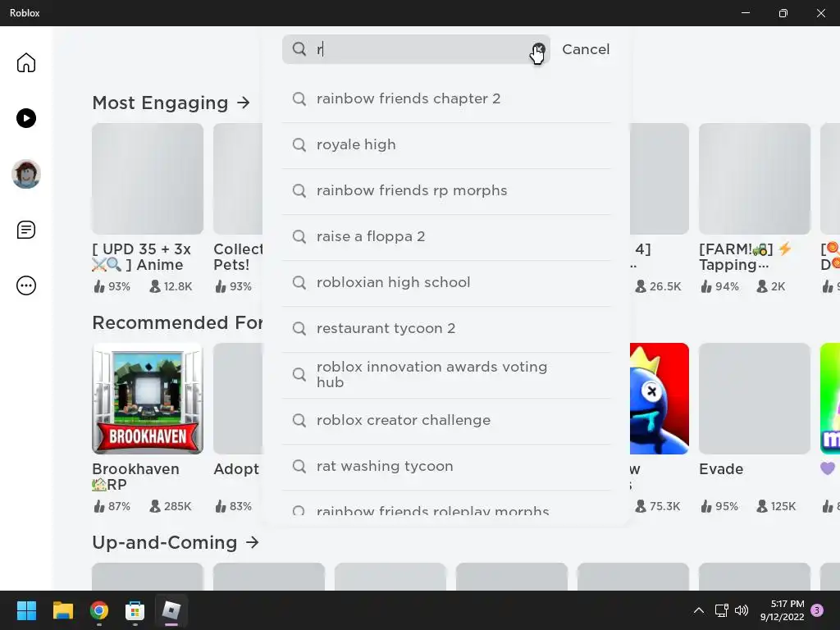Select suggestion robloxian high school
840x630 pixels.
(446, 283)
